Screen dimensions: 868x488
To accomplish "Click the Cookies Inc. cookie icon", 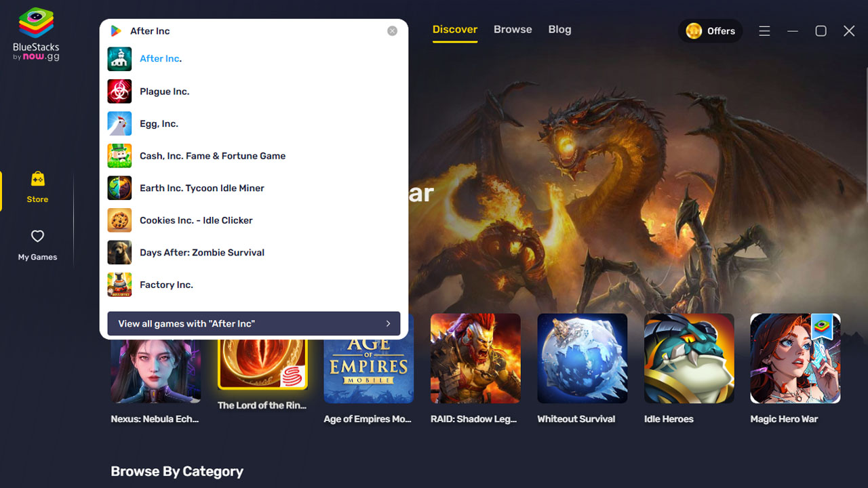I will (119, 220).
